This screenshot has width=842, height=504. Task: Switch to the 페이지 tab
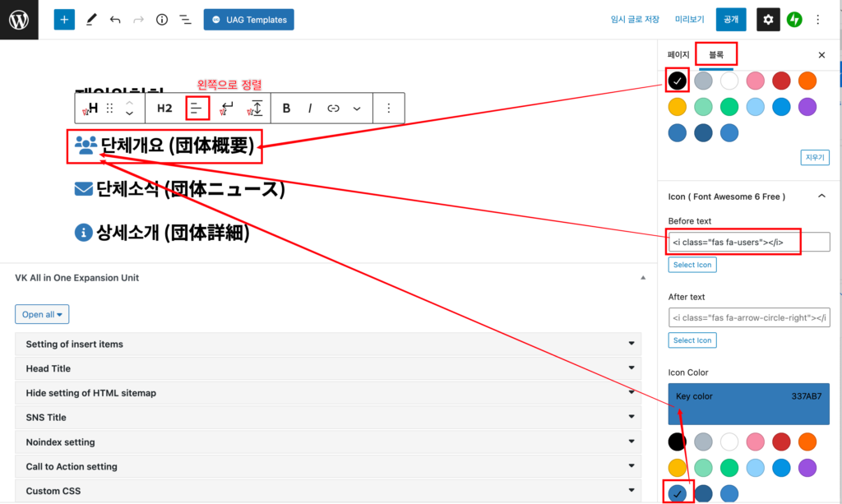[678, 55]
